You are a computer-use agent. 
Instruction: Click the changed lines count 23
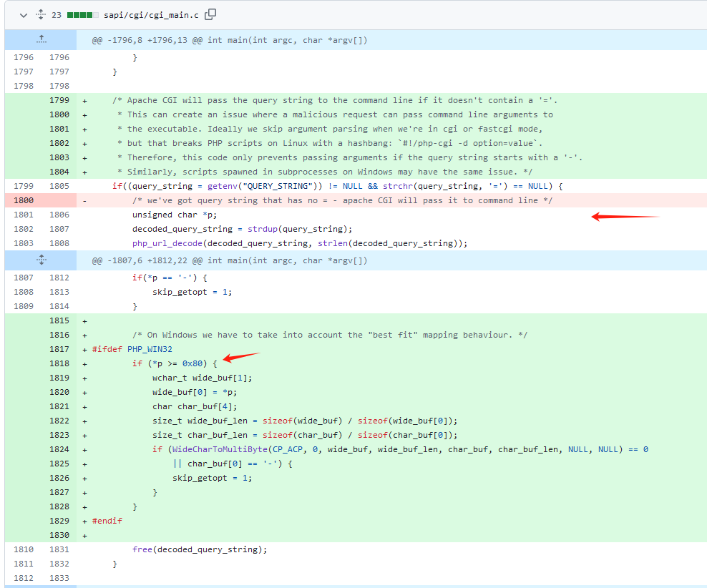(57, 15)
